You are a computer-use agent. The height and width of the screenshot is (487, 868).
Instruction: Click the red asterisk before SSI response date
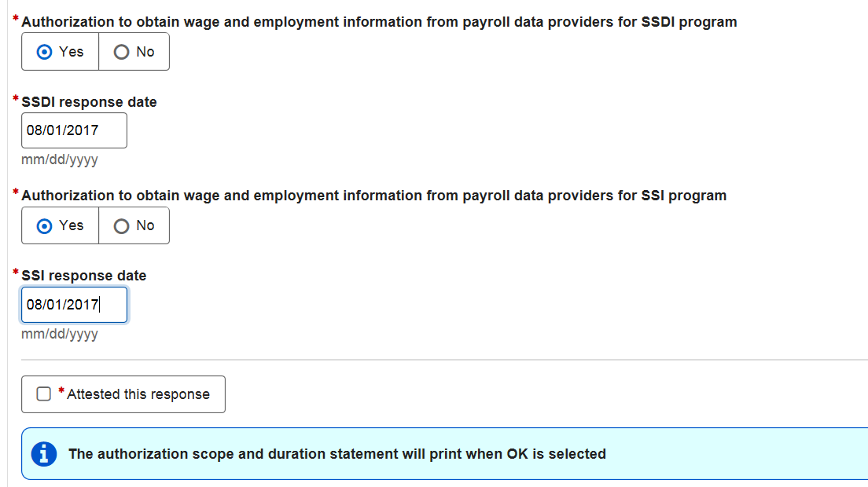pyautogui.click(x=17, y=273)
